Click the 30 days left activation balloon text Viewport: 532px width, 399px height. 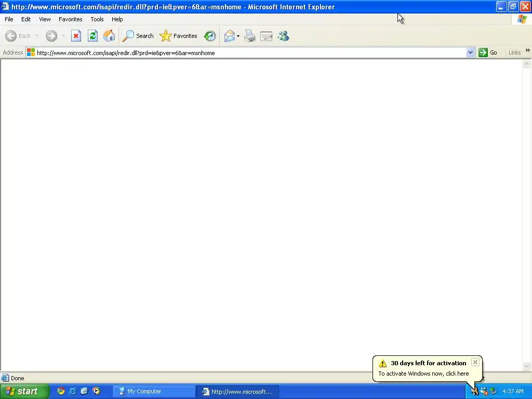coord(429,363)
